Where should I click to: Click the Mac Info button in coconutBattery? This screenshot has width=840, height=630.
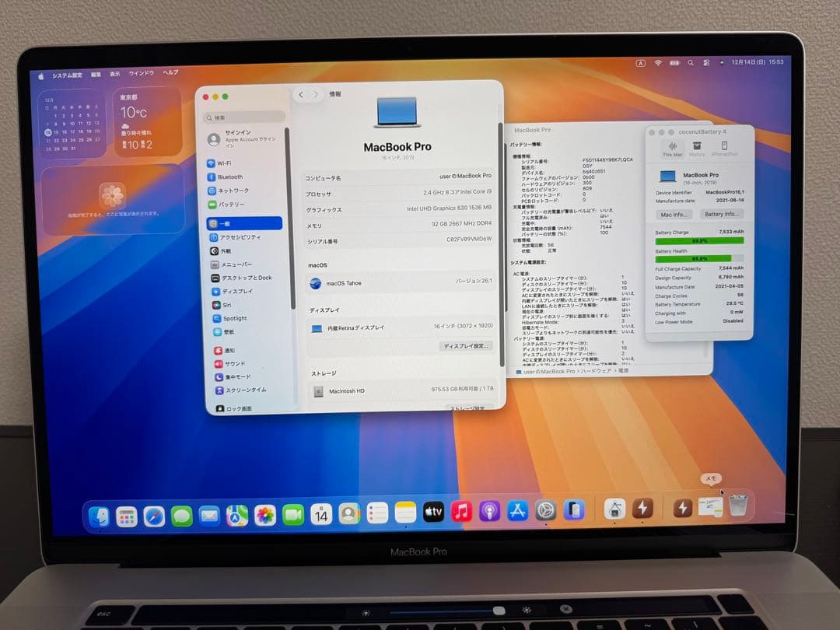coord(673,213)
